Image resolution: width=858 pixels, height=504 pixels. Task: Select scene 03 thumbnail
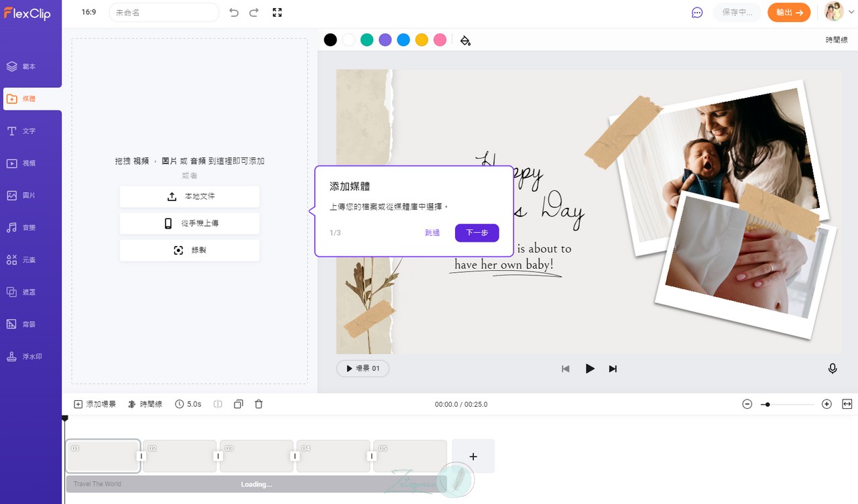[x=257, y=456]
